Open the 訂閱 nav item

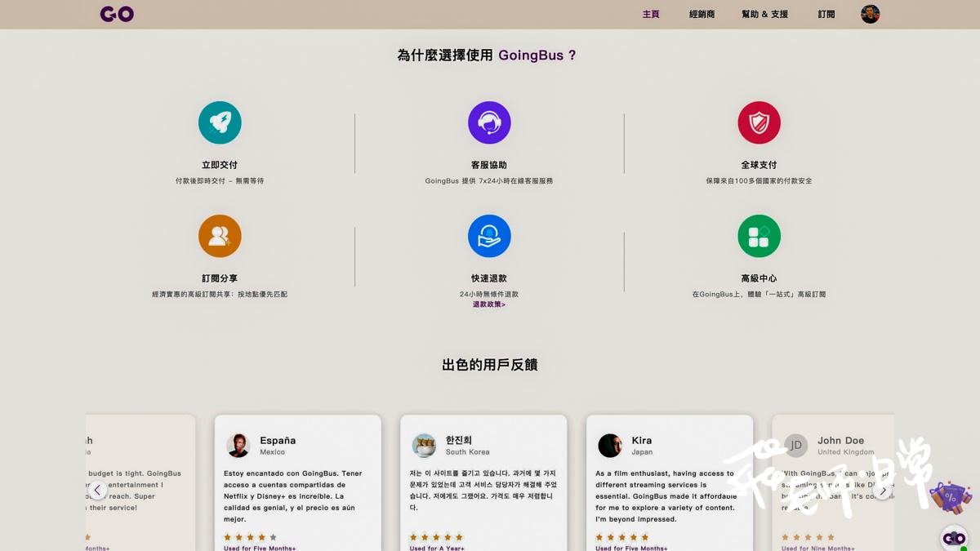pos(826,14)
